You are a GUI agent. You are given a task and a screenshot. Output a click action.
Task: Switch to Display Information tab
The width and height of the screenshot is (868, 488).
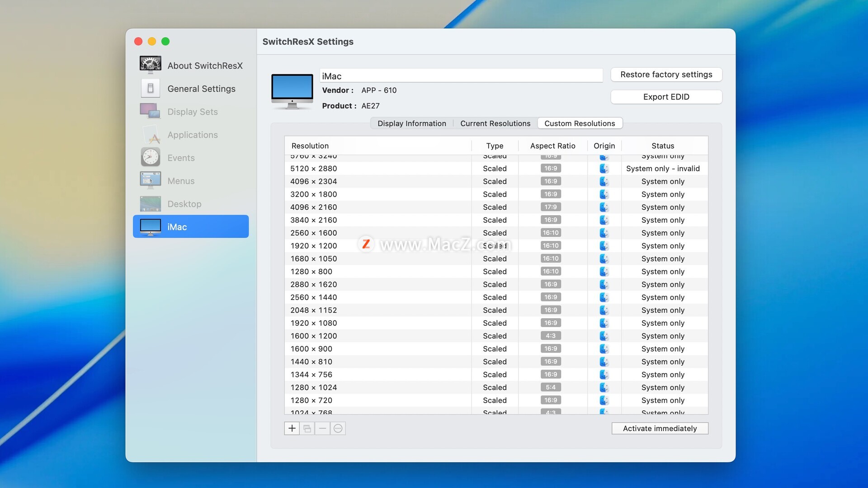point(412,123)
